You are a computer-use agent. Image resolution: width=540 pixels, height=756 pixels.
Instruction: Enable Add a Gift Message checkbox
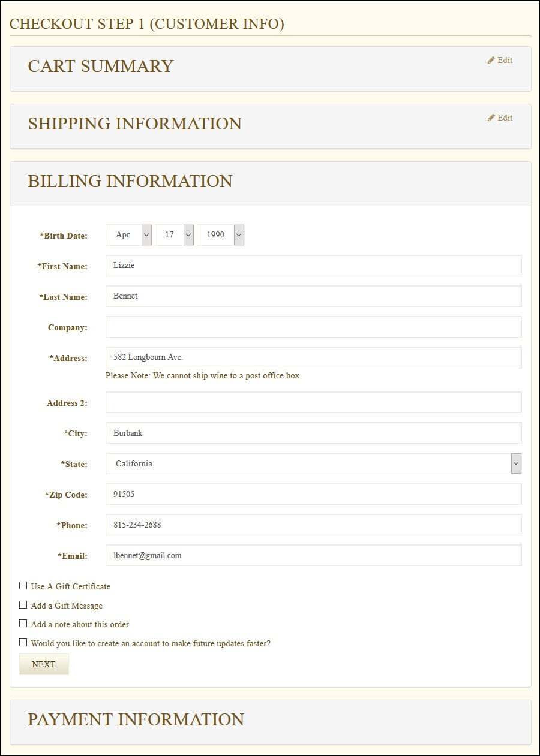(x=23, y=605)
